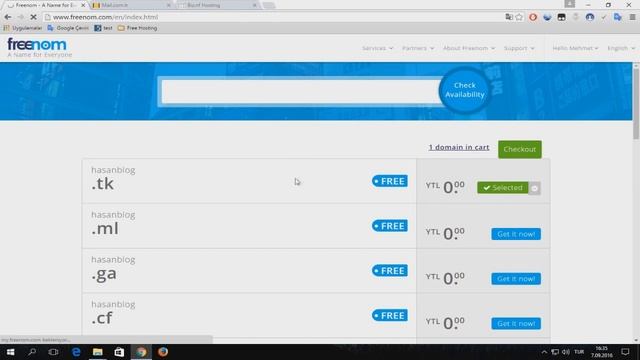Click the FREE badge for .ga
Image resolution: width=640 pixels, height=360 pixels.
point(389,271)
